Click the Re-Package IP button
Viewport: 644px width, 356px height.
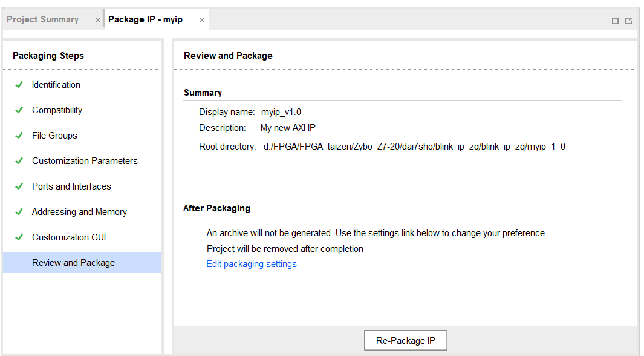click(x=405, y=340)
